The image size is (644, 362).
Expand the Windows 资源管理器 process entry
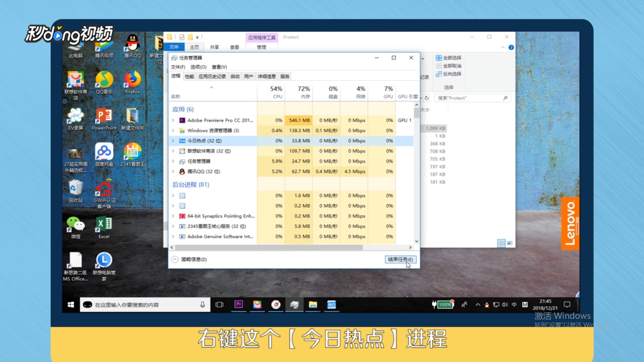(x=173, y=130)
